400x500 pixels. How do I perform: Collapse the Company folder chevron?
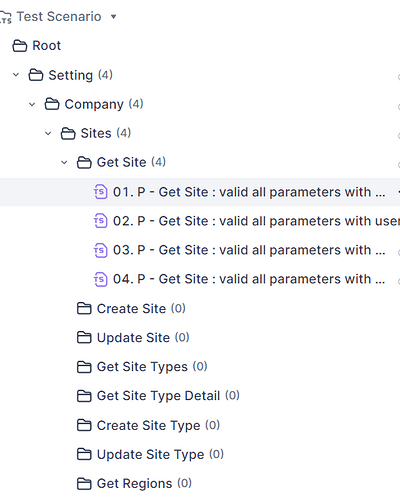pyautogui.click(x=32, y=104)
